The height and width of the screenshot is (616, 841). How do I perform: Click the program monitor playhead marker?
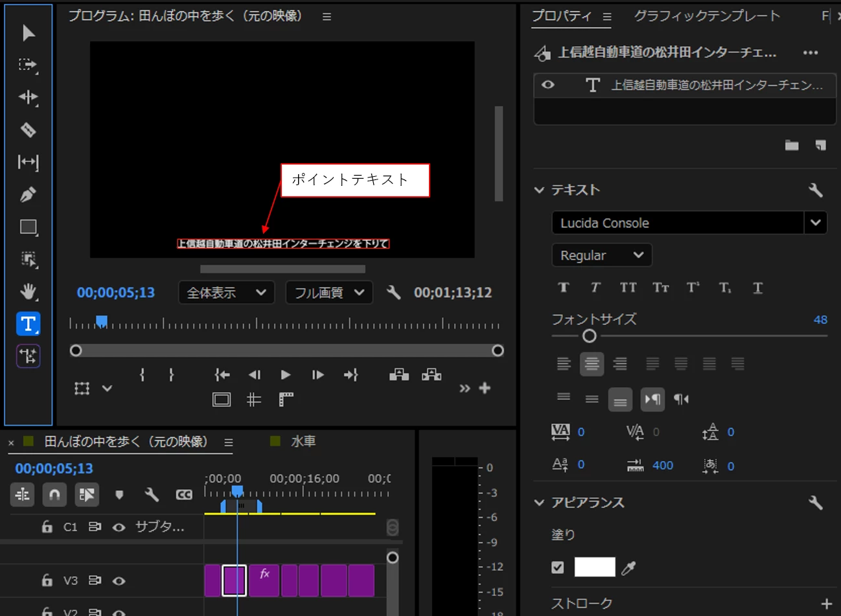tap(102, 321)
